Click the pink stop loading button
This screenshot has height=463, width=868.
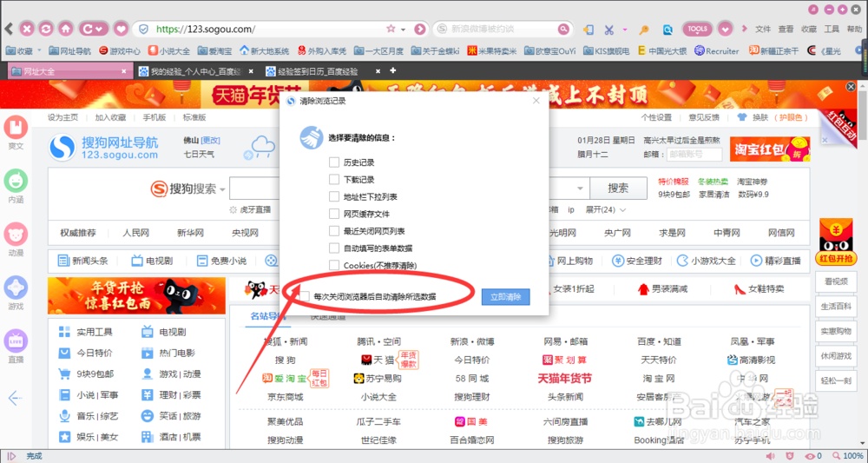(28, 29)
